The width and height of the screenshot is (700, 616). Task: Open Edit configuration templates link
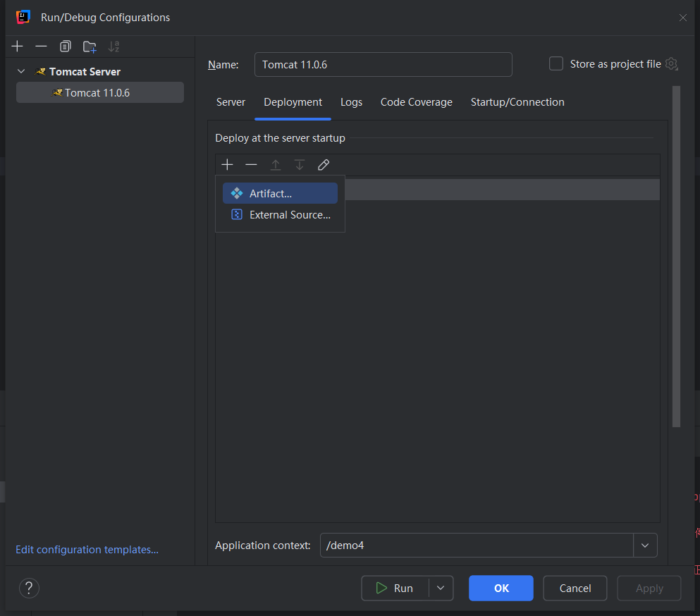[x=87, y=550]
